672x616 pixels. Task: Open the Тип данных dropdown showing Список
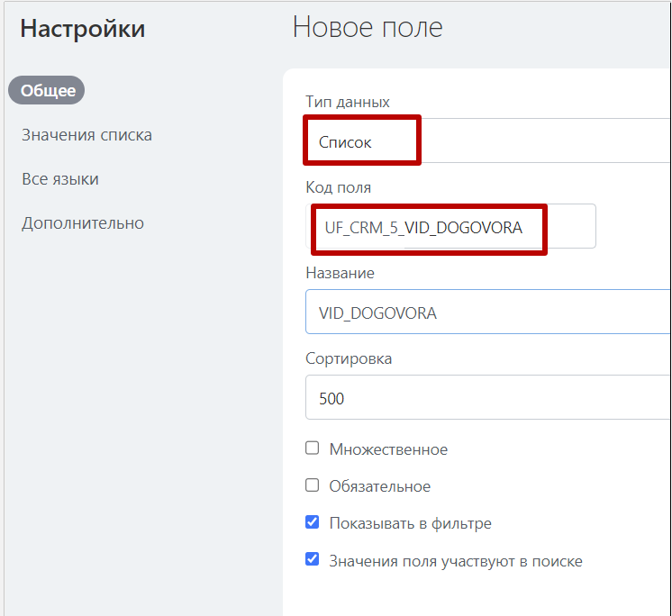point(486,142)
